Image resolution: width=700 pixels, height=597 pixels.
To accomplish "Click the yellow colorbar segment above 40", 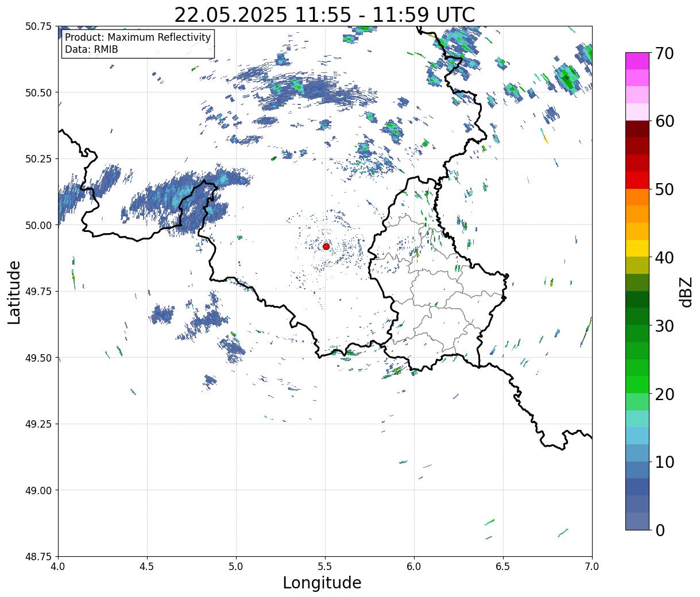I will tap(637, 248).
